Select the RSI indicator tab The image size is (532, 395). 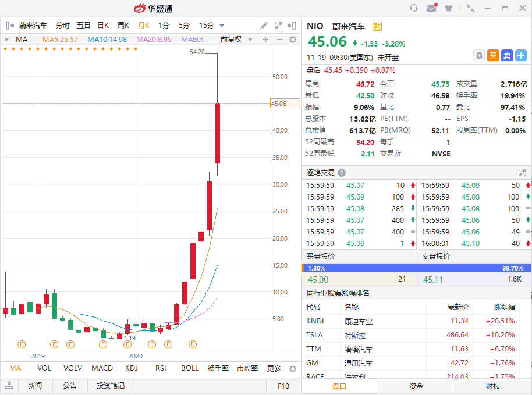click(161, 368)
